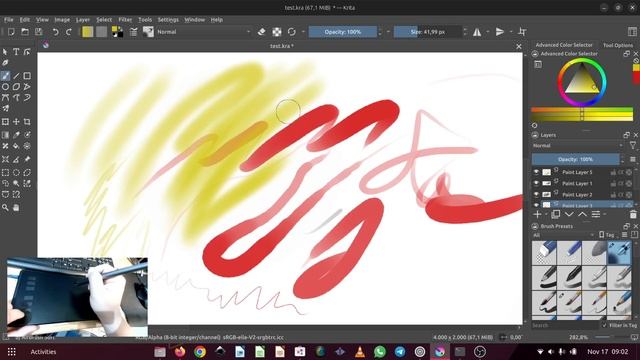640x360 pixels.
Task: Adjust the Layers Opacity 100% slider
Action: pos(575,159)
